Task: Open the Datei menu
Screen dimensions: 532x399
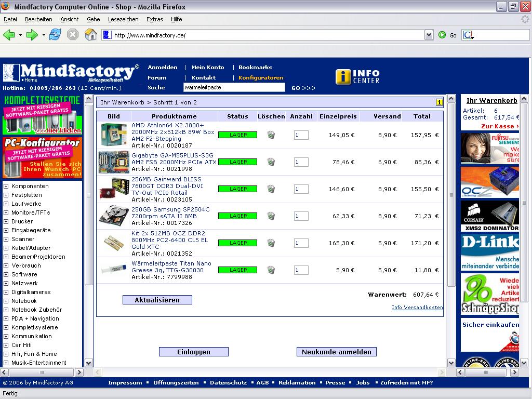Action: (10, 19)
